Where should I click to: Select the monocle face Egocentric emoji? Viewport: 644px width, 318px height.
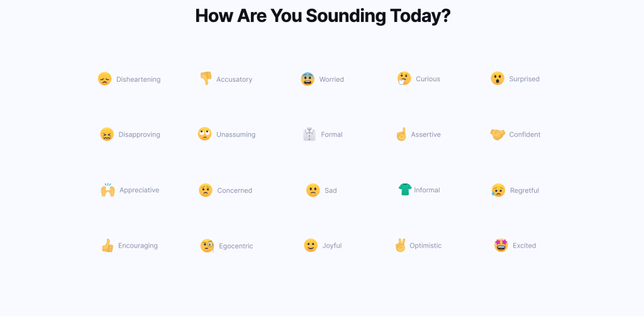(x=207, y=246)
